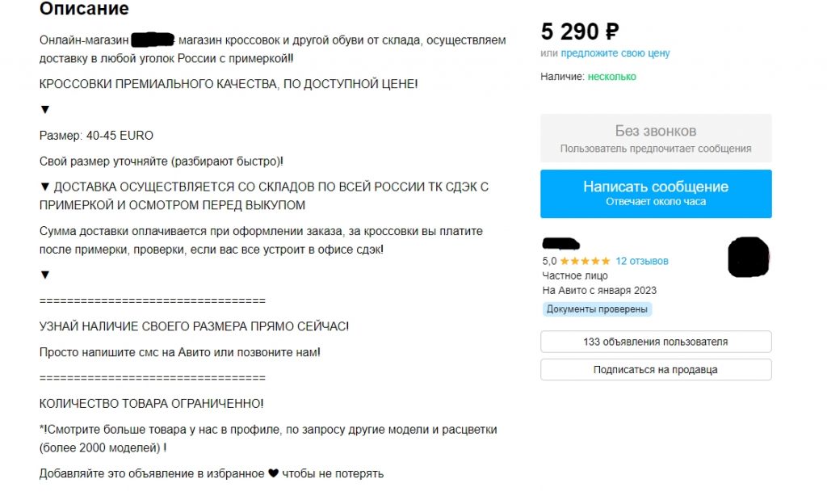
Task: Click the предложите свою цену link
Action: point(615,53)
